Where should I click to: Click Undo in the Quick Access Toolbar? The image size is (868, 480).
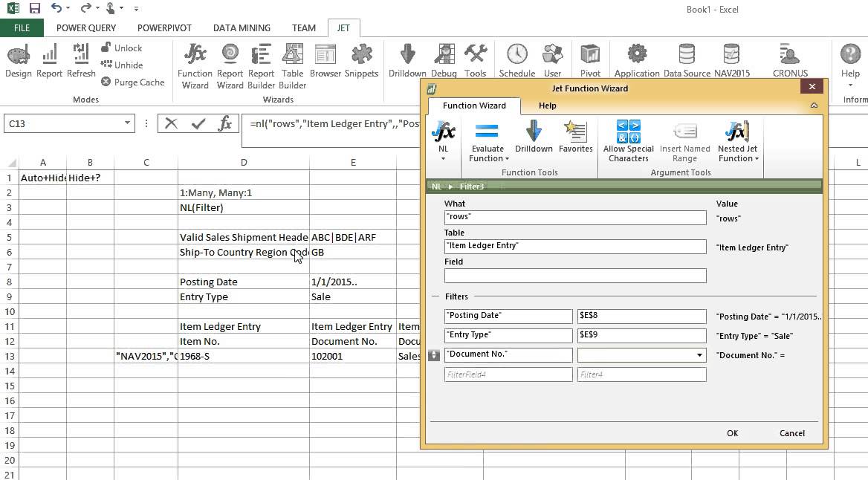click(x=56, y=8)
